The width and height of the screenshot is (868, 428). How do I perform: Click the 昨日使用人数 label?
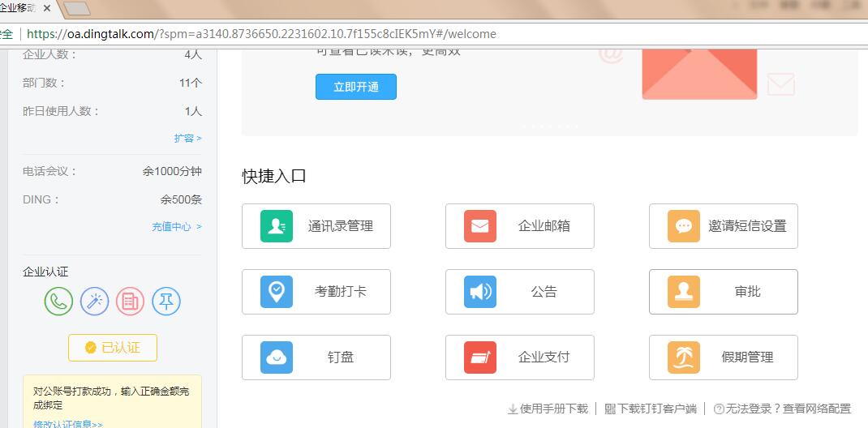coord(61,111)
